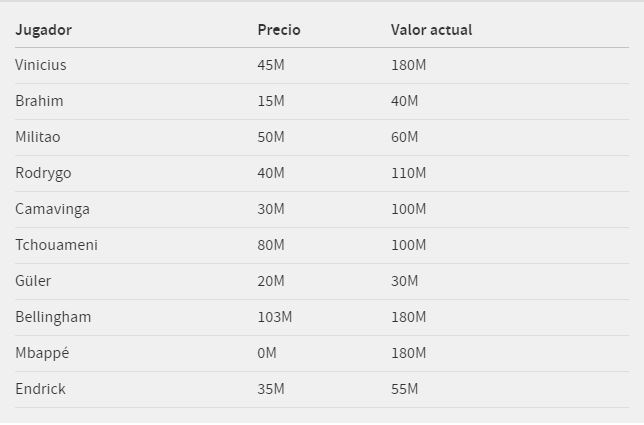Select Rodrygo's name cell
The height and width of the screenshot is (425, 644).
(43, 174)
